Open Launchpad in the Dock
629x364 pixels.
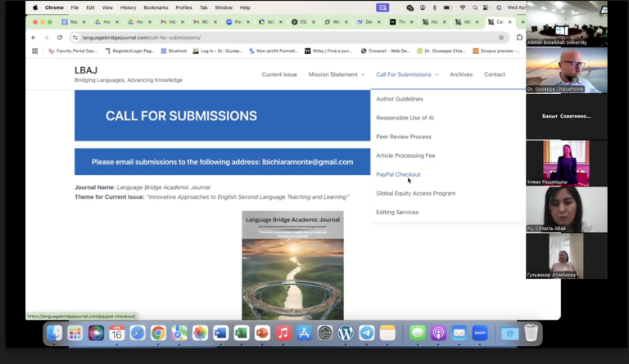75,333
